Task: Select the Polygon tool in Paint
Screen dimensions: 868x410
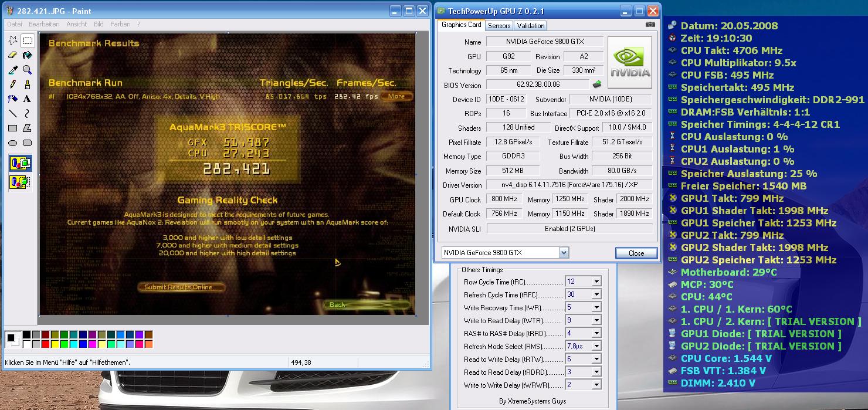Action: pos(27,128)
